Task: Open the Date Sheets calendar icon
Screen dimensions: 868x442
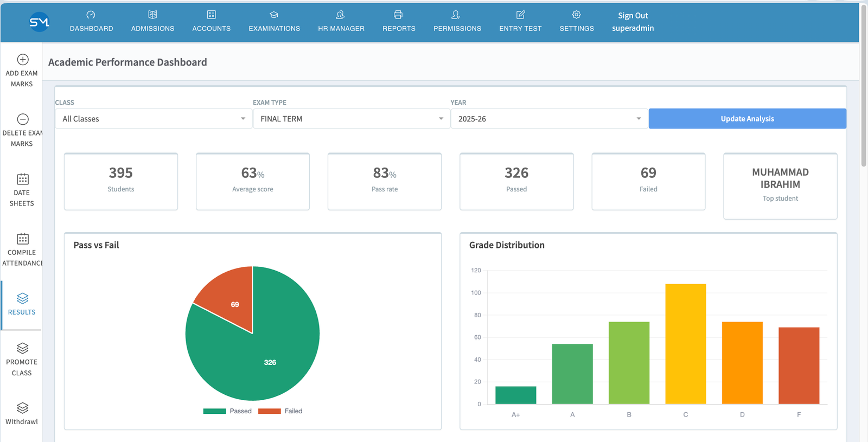Action: [23, 179]
